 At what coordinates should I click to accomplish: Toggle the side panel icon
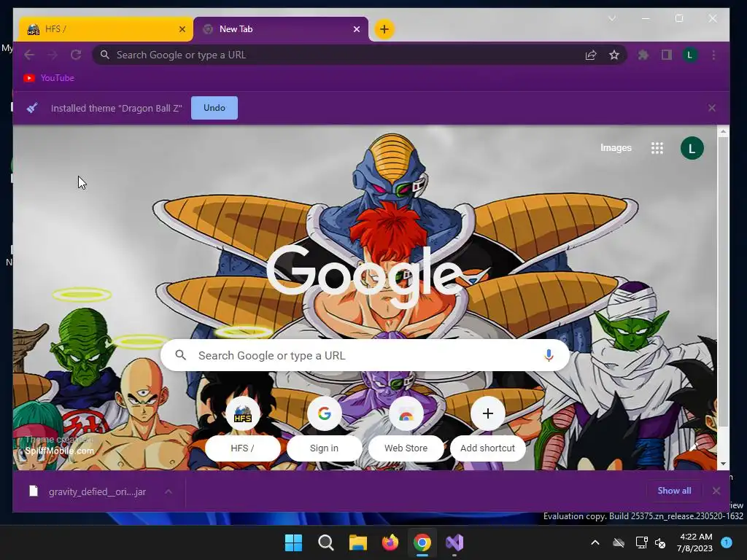667,55
